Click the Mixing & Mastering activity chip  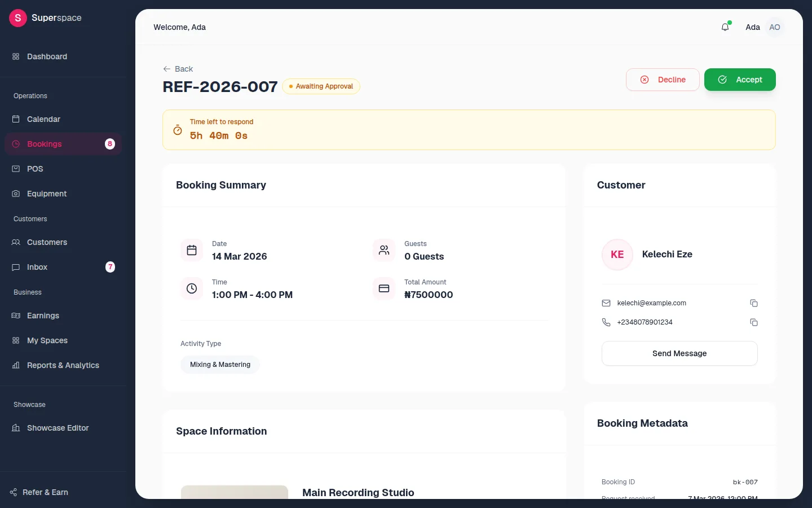coord(220,365)
